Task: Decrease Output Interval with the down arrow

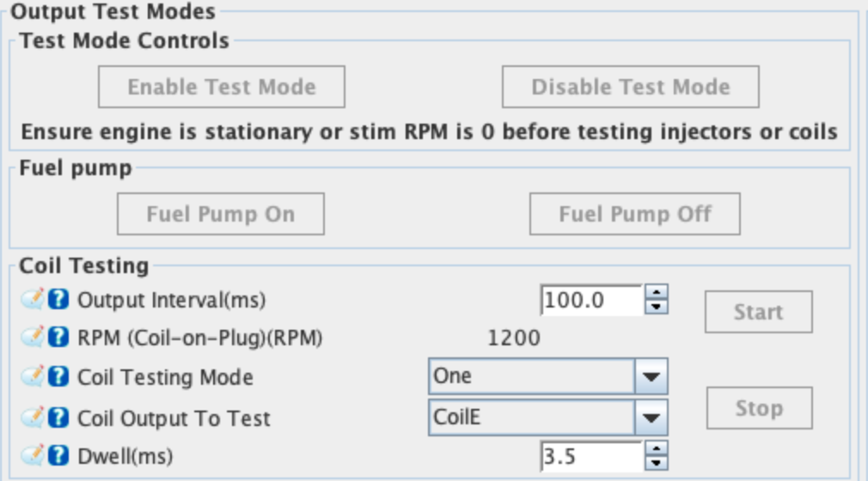Action: click(x=657, y=307)
